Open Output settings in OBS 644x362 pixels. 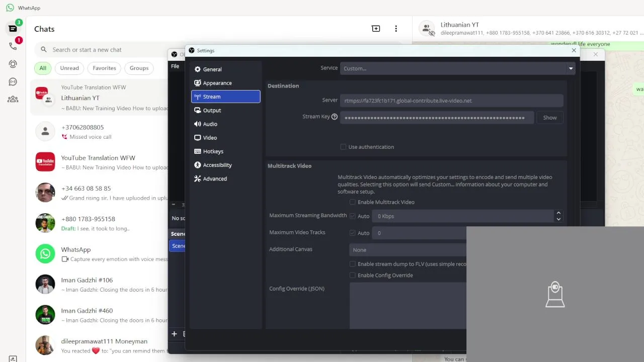tap(226, 110)
